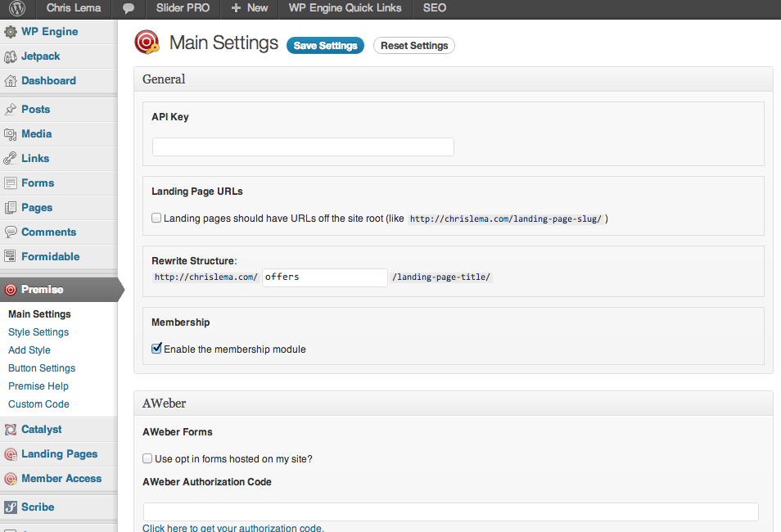The width and height of the screenshot is (781, 532).
Task: Open Style Settings submenu item
Action: [x=38, y=332]
